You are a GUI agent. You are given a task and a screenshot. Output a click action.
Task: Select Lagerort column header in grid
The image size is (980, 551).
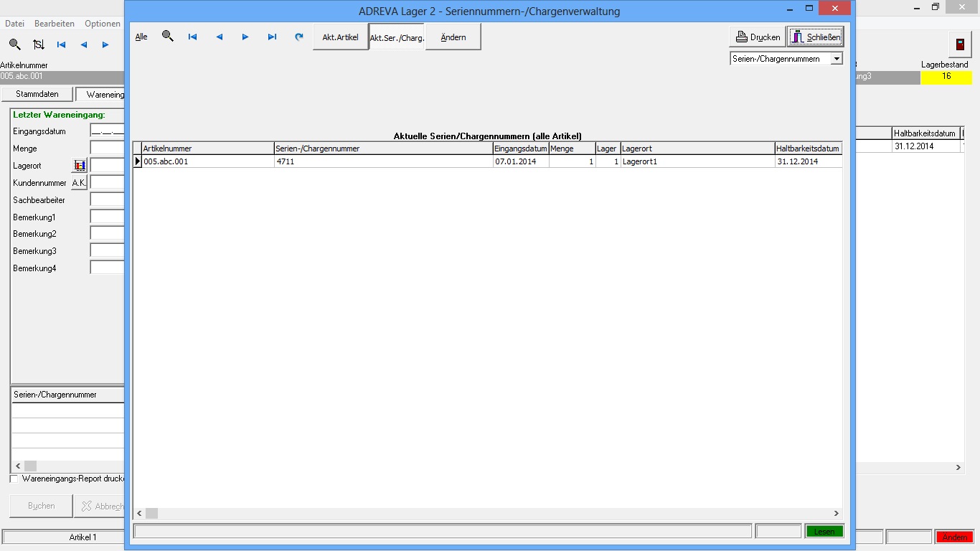pyautogui.click(x=697, y=149)
